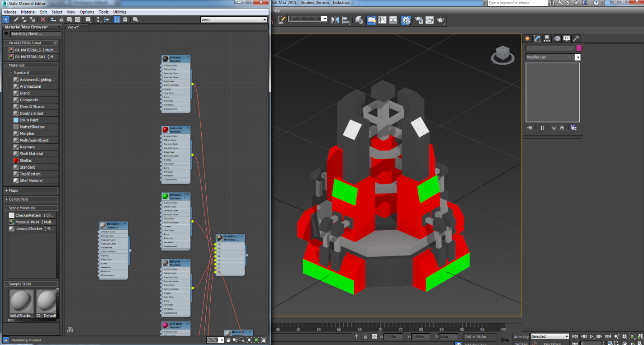Select the arrow Select tool in Slate toolbar

(6, 19)
